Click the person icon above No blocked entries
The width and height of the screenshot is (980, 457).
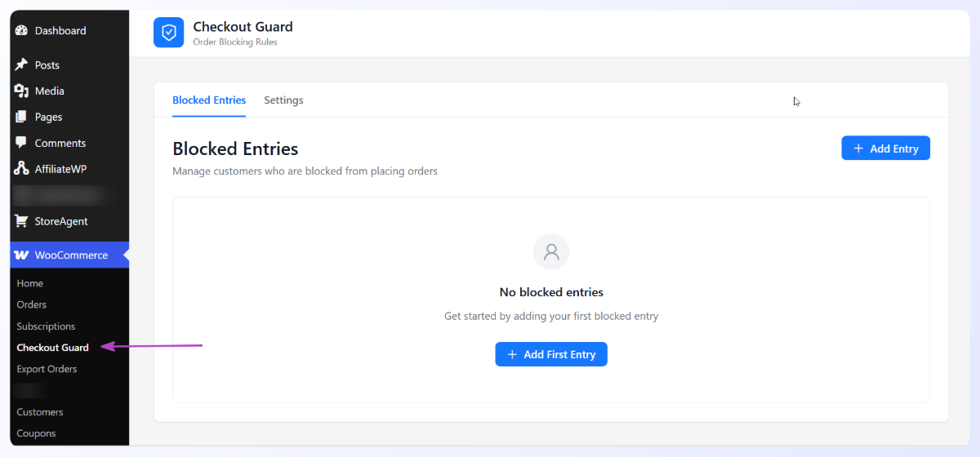(x=551, y=252)
